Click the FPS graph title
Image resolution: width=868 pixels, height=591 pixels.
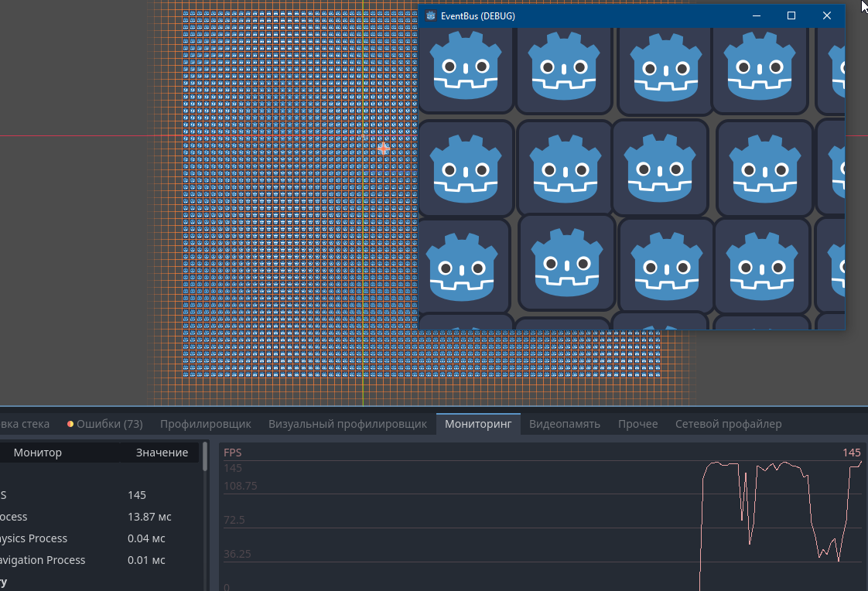pos(233,452)
